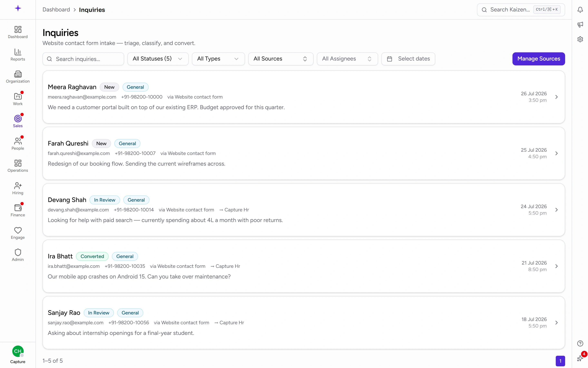Open the All Sources dropdown
The width and height of the screenshot is (588, 368).
point(281,59)
